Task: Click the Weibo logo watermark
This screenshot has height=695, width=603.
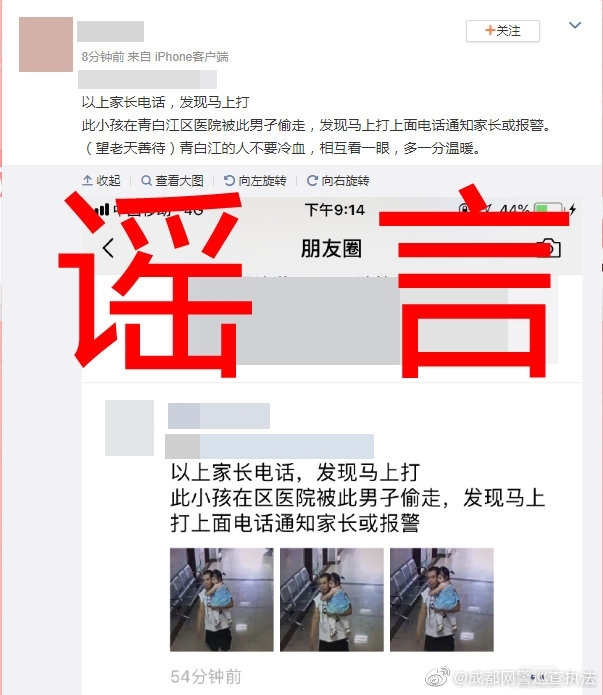Action: click(x=437, y=677)
